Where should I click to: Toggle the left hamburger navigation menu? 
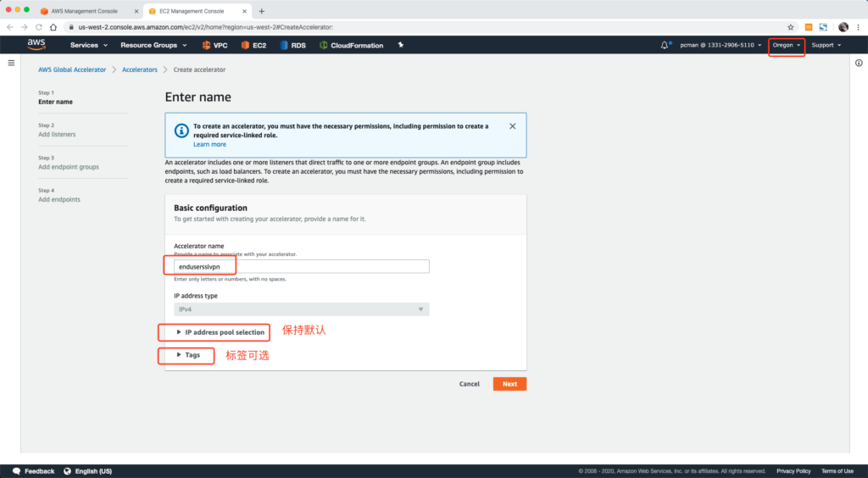click(x=11, y=63)
